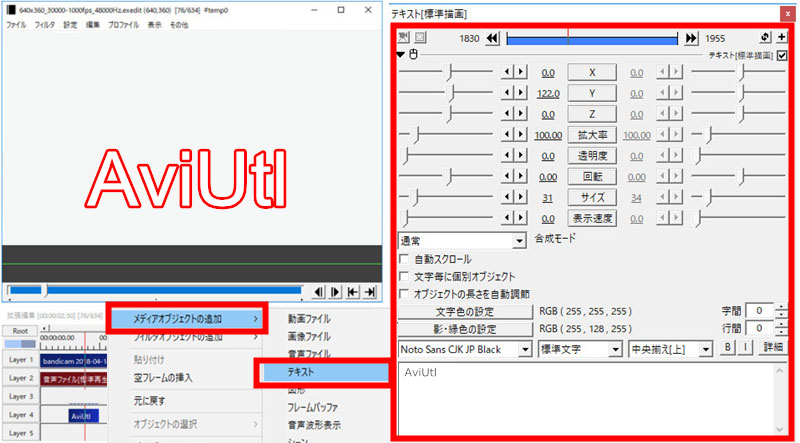Expand the オブジェクトの選択 submenu
The width and height of the screenshot is (800, 443).
[x=194, y=424]
